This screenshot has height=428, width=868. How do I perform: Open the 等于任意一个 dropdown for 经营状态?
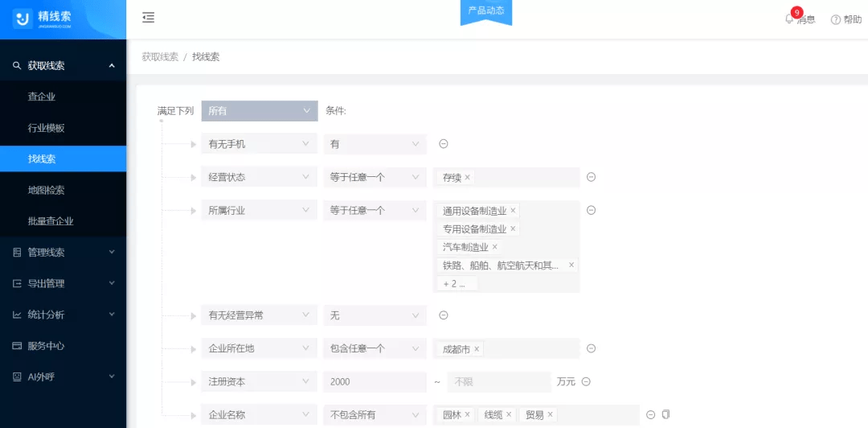pos(375,177)
